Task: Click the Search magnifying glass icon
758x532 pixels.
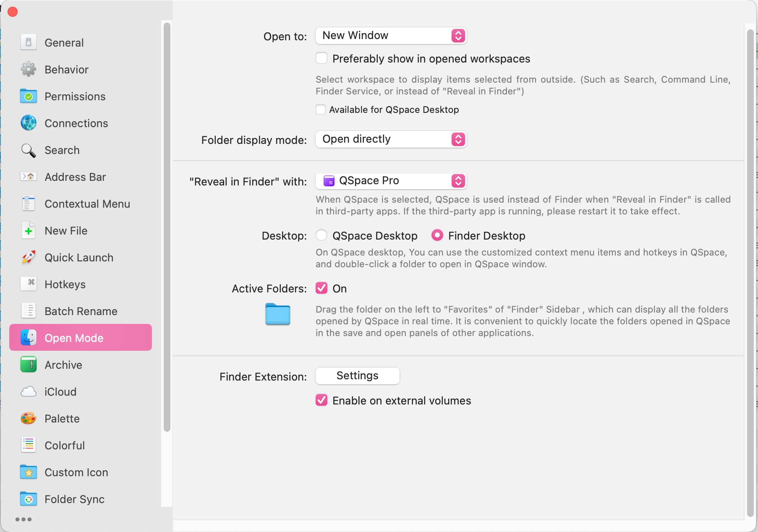Action: (29, 150)
